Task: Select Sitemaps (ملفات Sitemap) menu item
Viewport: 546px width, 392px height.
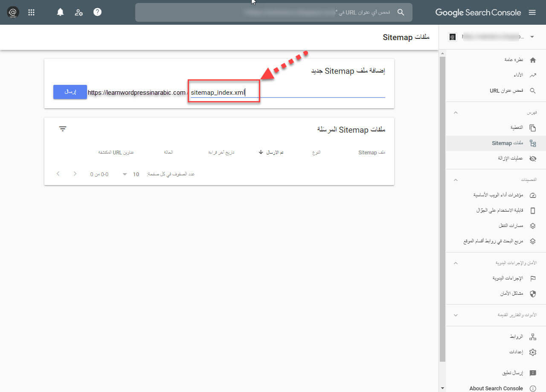Action: (508, 143)
